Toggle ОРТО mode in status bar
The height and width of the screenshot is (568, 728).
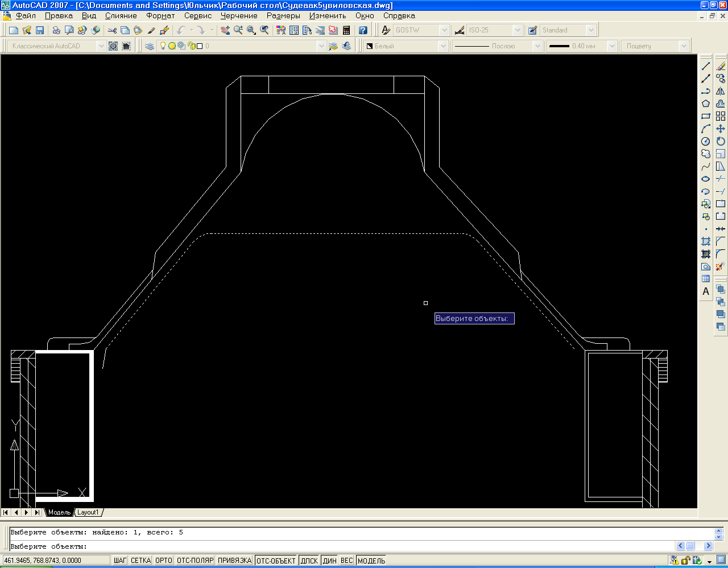163,561
